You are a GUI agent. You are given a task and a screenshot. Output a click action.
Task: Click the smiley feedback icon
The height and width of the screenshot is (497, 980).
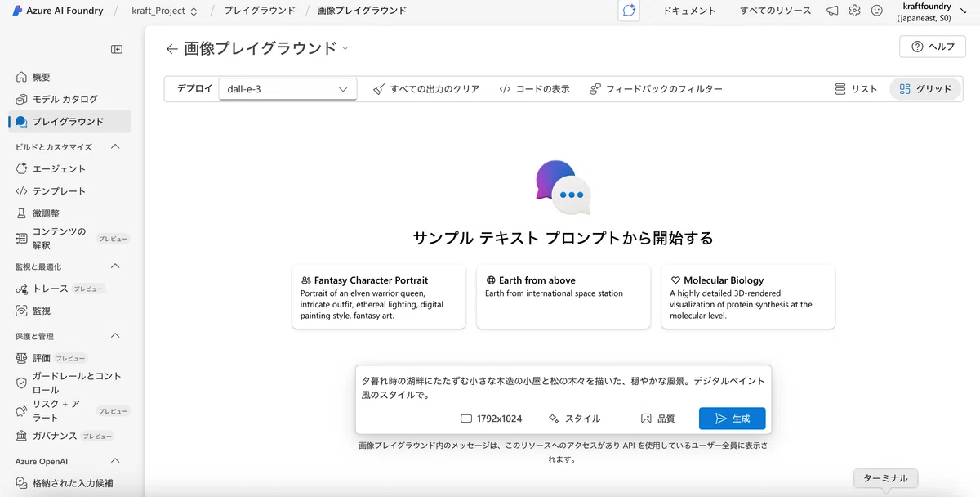(x=877, y=11)
